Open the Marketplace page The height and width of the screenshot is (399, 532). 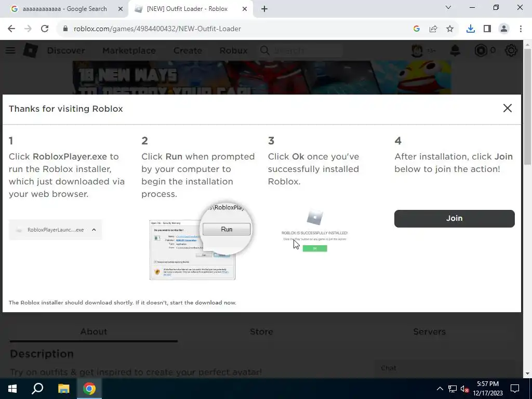(x=129, y=50)
